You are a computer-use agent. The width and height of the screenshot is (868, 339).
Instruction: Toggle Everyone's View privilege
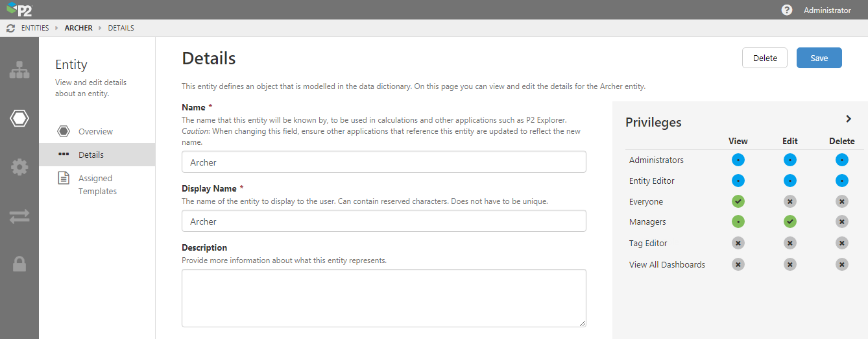tap(738, 201)
